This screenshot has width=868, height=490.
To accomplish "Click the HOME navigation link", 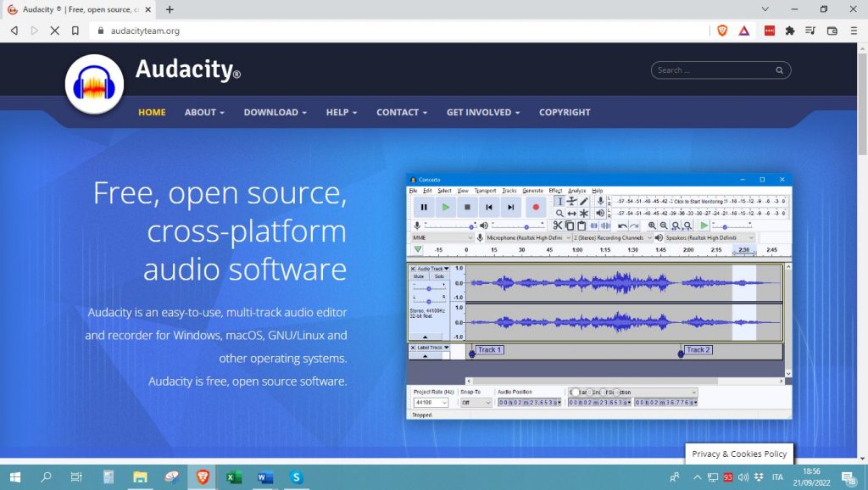I will (151, 112).
